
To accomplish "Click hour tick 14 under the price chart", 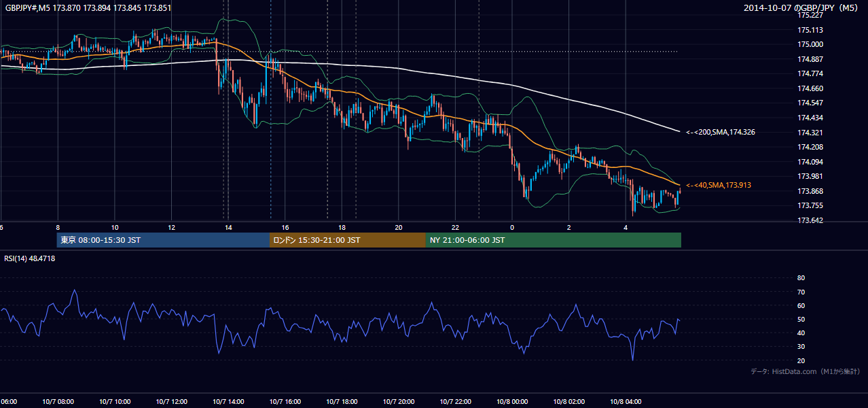I will click(228, 228).
